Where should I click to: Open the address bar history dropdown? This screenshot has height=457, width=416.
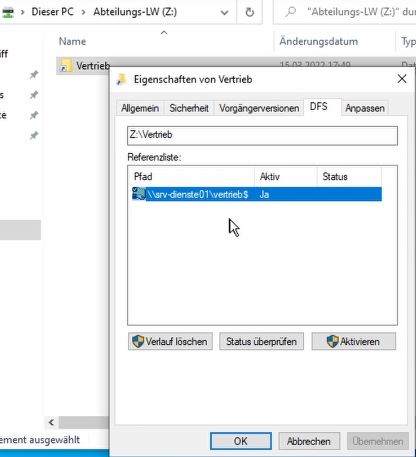pos(224,13)
